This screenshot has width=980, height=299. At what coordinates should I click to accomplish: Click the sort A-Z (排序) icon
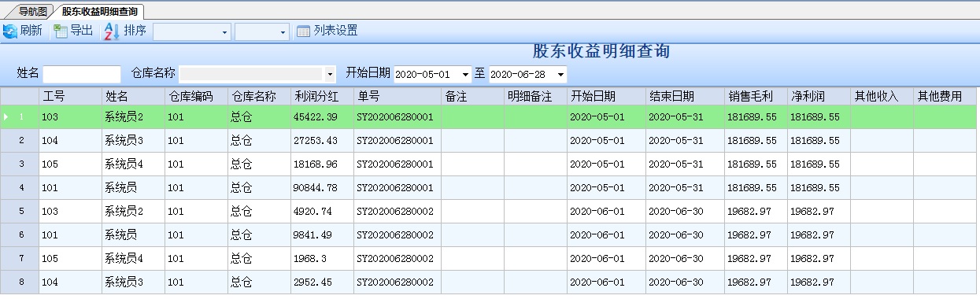[112, 31]
